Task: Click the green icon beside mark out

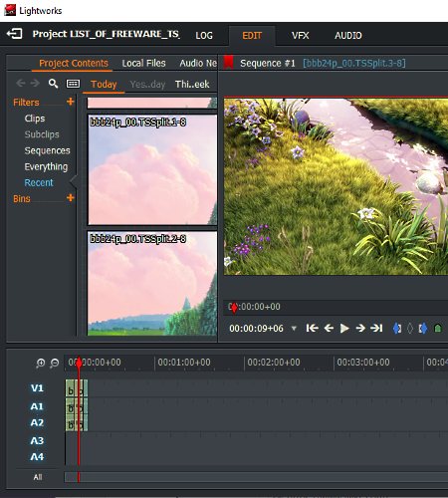Action: (x=438, y=329)
